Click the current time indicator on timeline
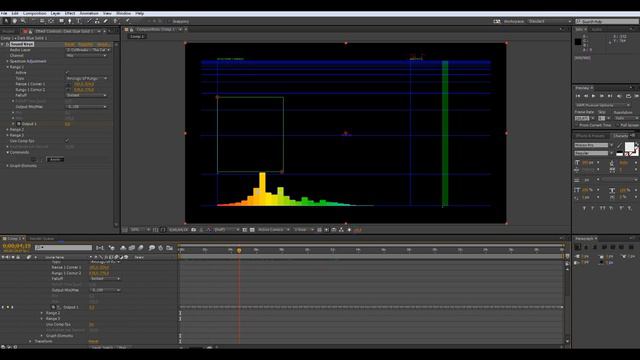The width and height of the screenshot is (640, 360). (239, 250)
